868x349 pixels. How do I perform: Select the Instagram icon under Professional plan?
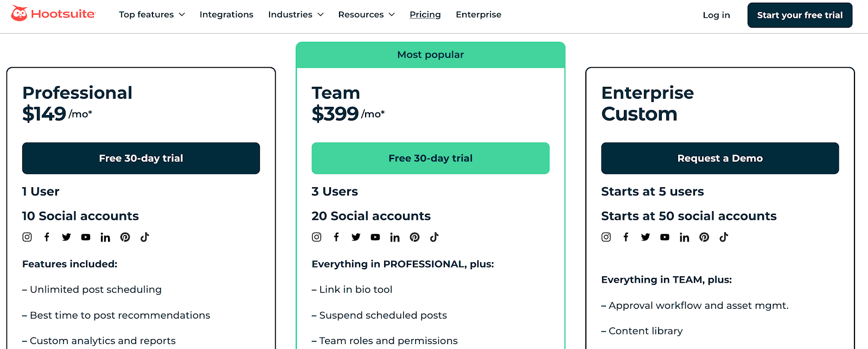pos(27,237)
